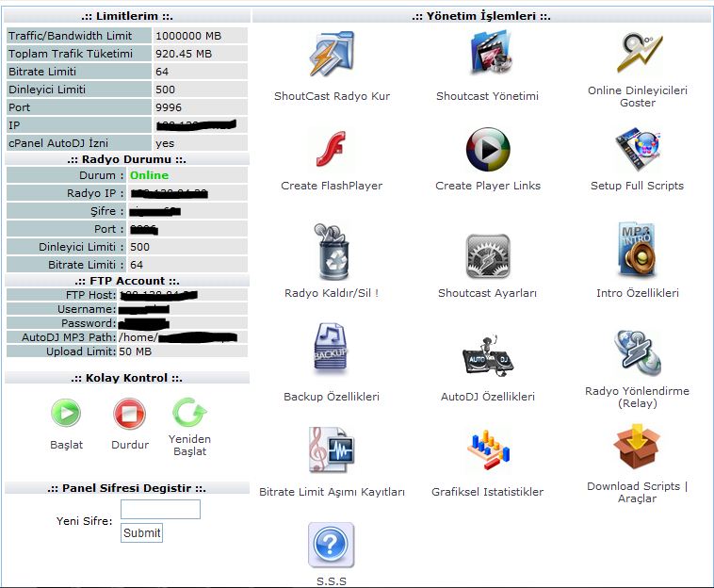The height and width of the screenshot is (588, 714).
Task: Click the Limitlerim section header
Action: 127,16
